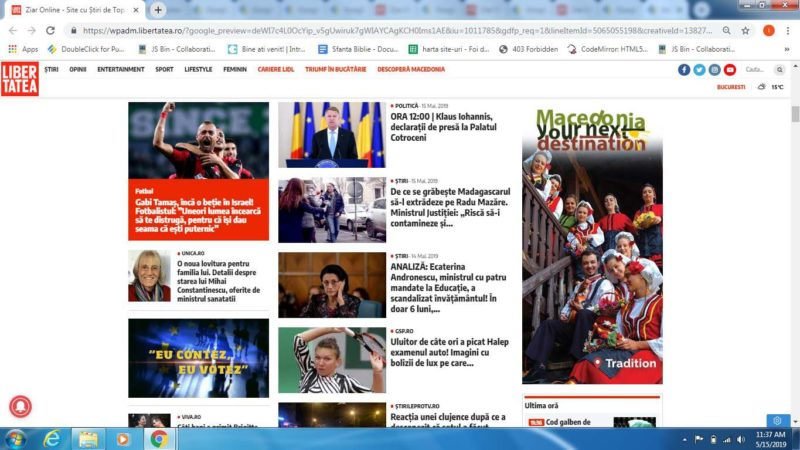The width and height of the screenshot is (800, 450).
Task: Open the SPORT menu section
Action: point(164,69)
